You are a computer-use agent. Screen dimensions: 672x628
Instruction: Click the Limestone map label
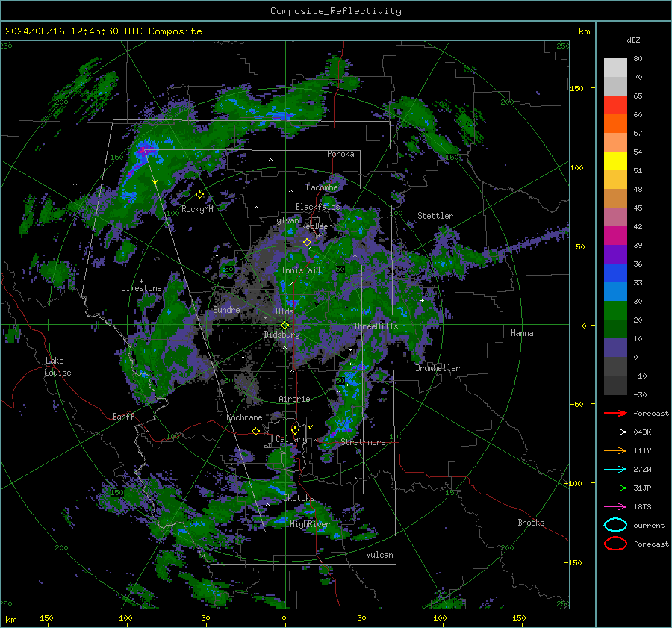[141, 288]
